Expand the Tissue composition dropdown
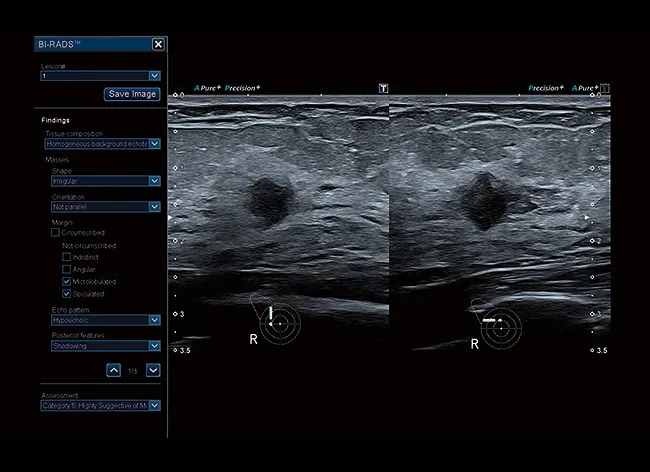This screenshot has width=650, height=472. click(x=154, y=144)
